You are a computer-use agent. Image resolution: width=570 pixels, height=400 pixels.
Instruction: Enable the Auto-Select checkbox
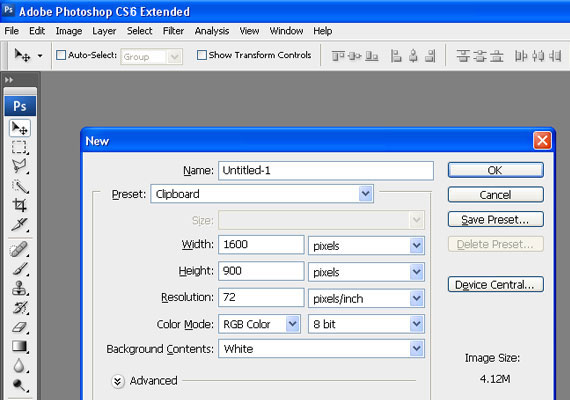[61, 55]
